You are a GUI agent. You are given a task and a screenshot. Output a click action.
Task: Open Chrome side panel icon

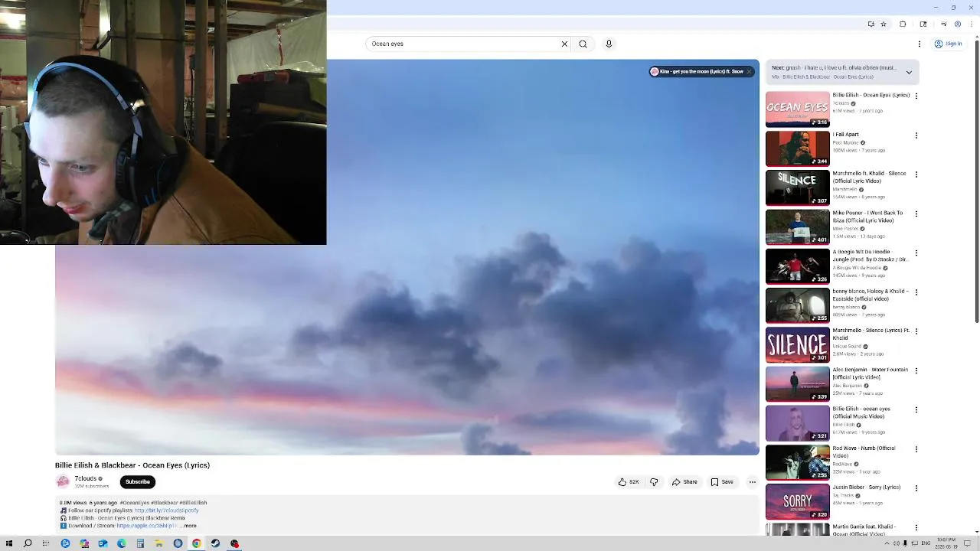[x=923, y=24]
